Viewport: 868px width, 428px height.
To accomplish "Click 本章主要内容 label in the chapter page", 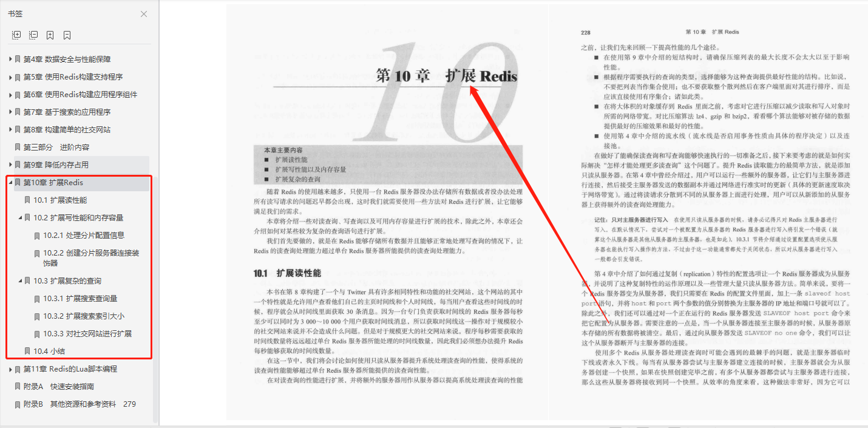I will coord(283,150).
